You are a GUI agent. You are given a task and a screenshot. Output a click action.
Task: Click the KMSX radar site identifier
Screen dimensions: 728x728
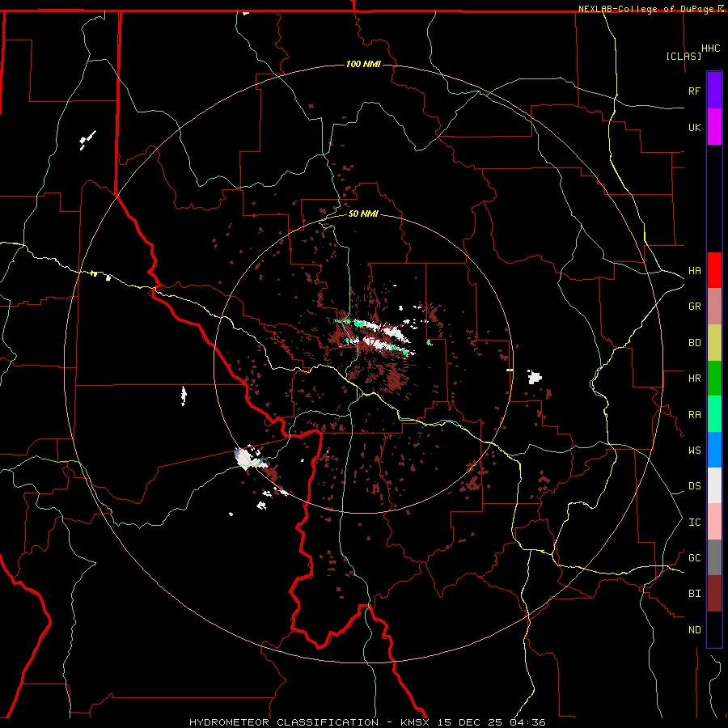416,722
